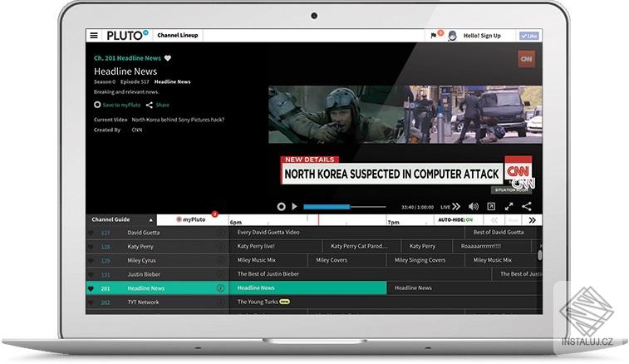Viewport: 629px width, 364px height.
Task: Jump to LIVE with double arrows
Action: (x=450, y=207)
